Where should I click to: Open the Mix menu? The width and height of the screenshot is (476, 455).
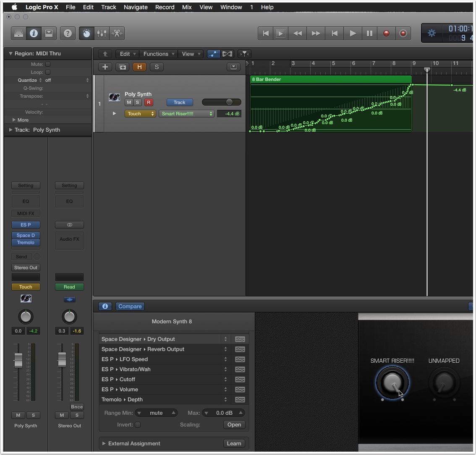coord(187,7)
